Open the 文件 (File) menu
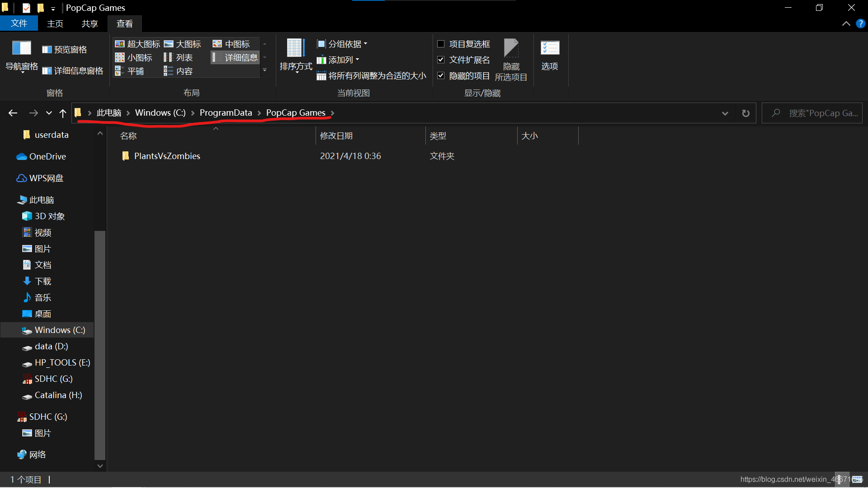The image size is (868, 488). pyautogui.click(x=19, y=23)
